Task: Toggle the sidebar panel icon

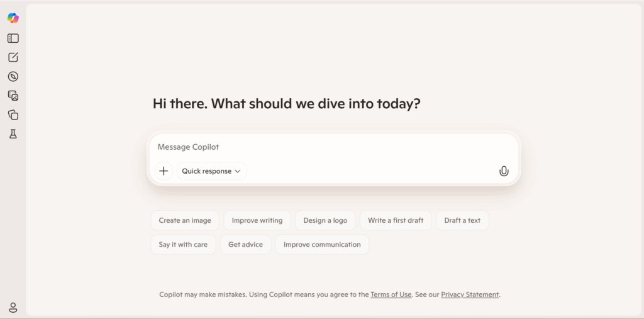Action: [x=13, y=38]
